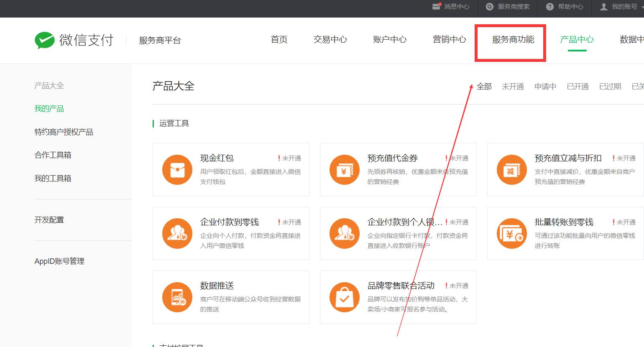Open the 交易中心 navigation tab
Image resolution: width=644 pixels, height=347 pixels.
tap(330, 39)
